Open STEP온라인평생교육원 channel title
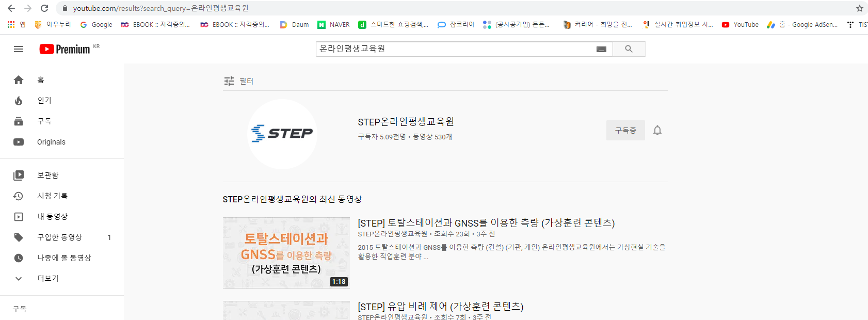The image size is (868, 320). (406, 122)
